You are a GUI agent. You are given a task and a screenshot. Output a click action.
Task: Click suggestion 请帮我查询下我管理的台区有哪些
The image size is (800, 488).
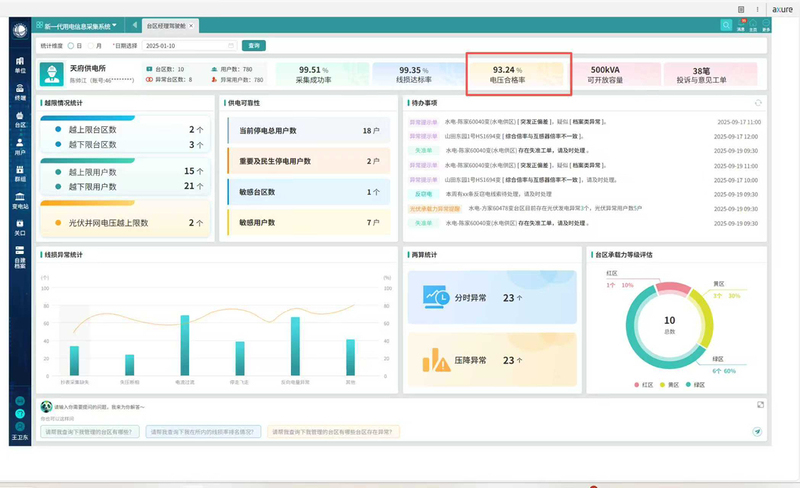tap(90, 432)
